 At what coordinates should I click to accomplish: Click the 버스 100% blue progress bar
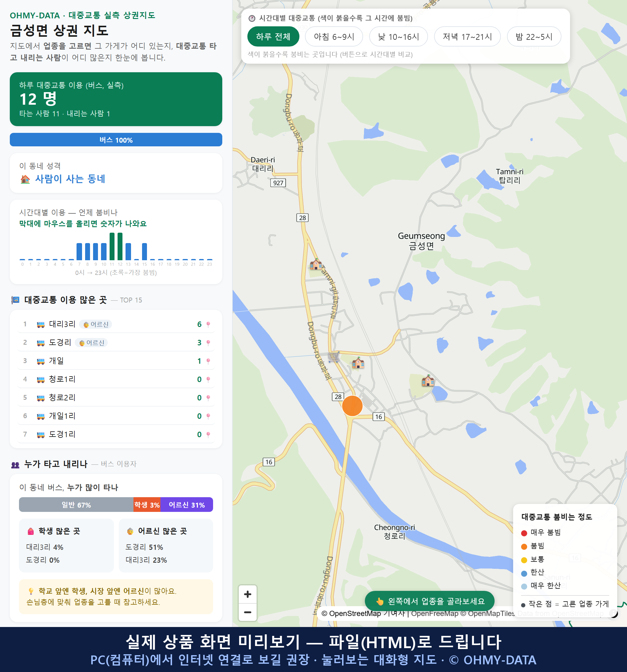pos(116,140)
